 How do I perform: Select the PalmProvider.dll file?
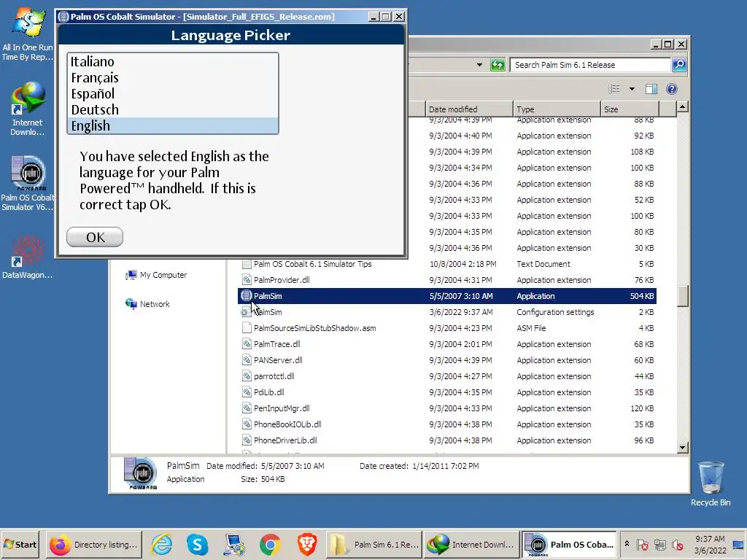(x=447, y=280)
